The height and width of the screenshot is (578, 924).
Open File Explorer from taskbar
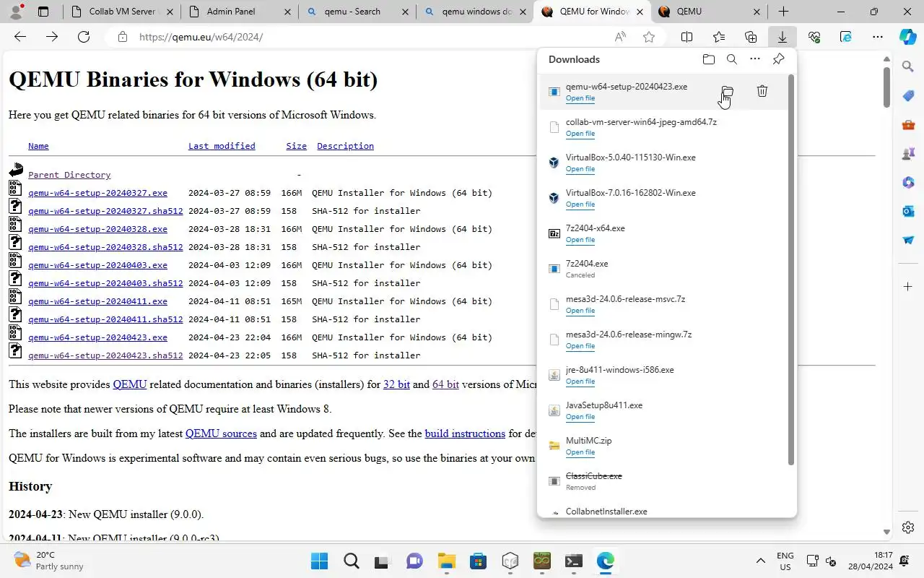446,561
